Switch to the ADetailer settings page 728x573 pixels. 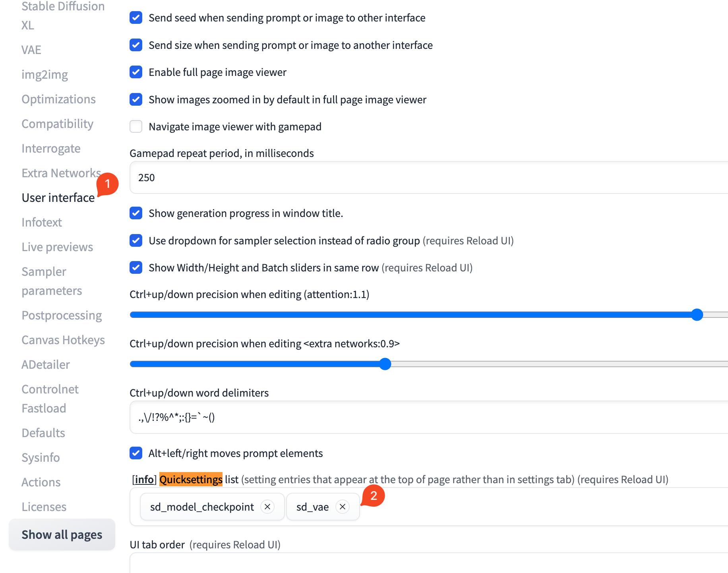pyautogui.click(x=46, y=365)
